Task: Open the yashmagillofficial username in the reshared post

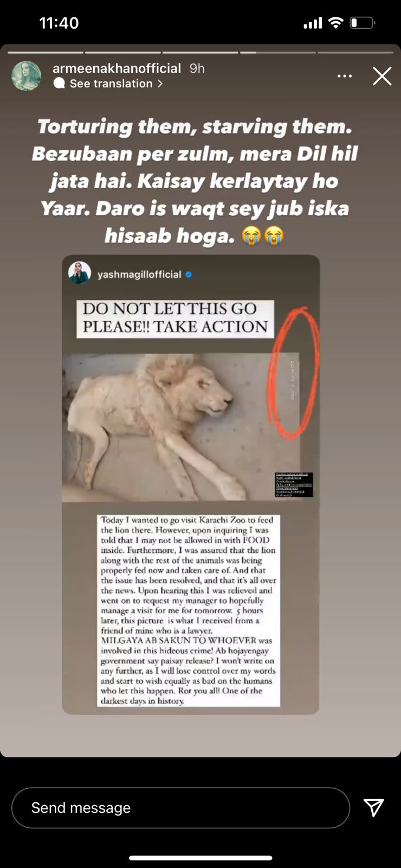Action: (x=139, y=275)
